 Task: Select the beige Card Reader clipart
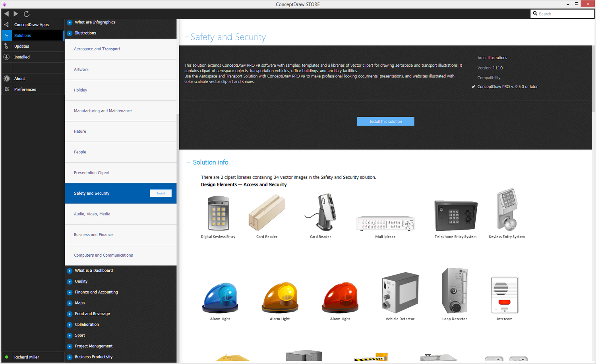[x=267, y=213]
